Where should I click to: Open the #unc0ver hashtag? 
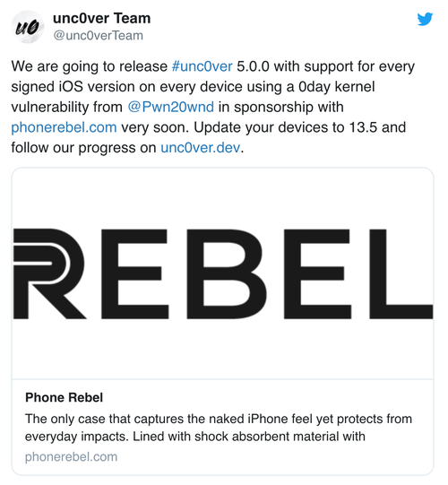(202, 66)
